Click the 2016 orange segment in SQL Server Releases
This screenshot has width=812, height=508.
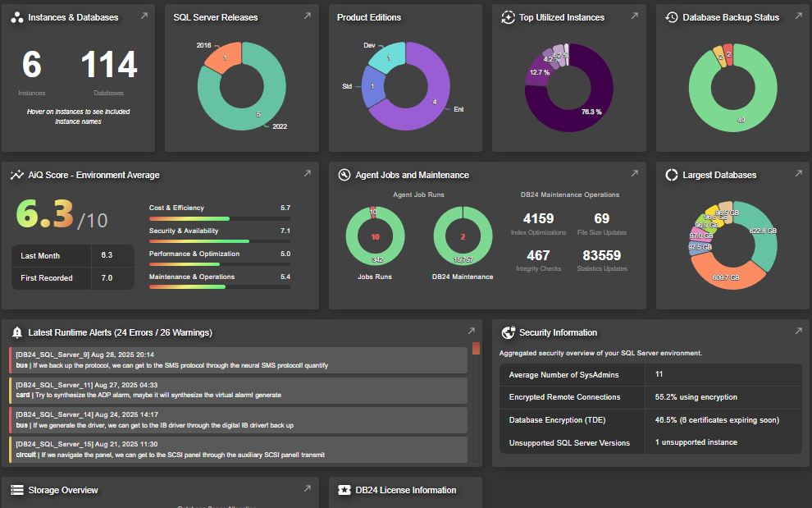pos(225,57)
